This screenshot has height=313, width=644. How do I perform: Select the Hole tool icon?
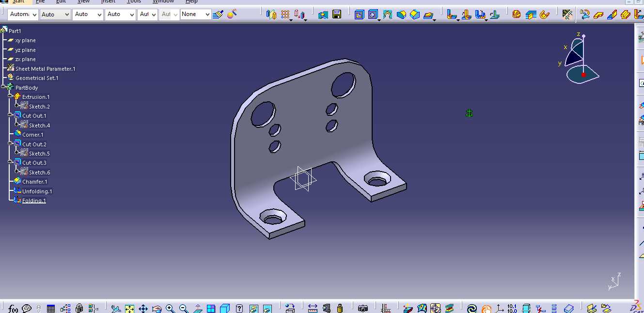[x=373, y=15]
